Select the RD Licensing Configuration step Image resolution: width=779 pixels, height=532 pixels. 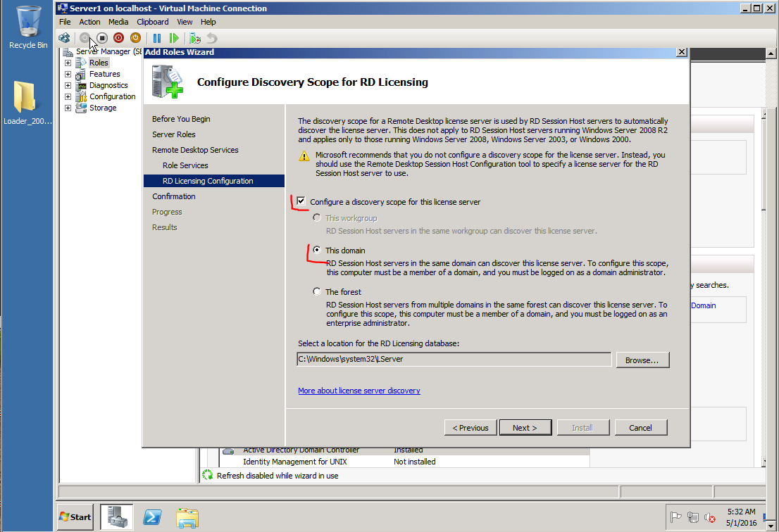(x=214, y=181)
